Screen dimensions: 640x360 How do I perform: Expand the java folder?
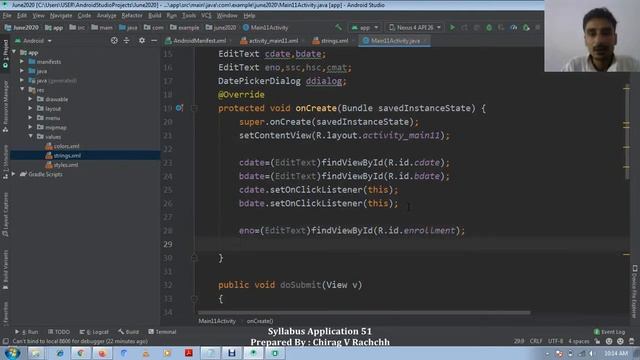(x=22, y=71)
